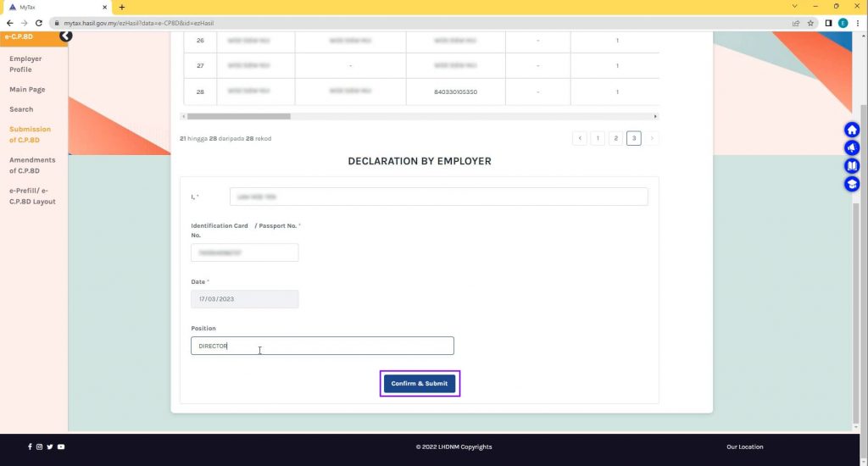The height and width of the screenshot is (466, 868).
Task: Click the Position input field
Action: coord(322,346)
